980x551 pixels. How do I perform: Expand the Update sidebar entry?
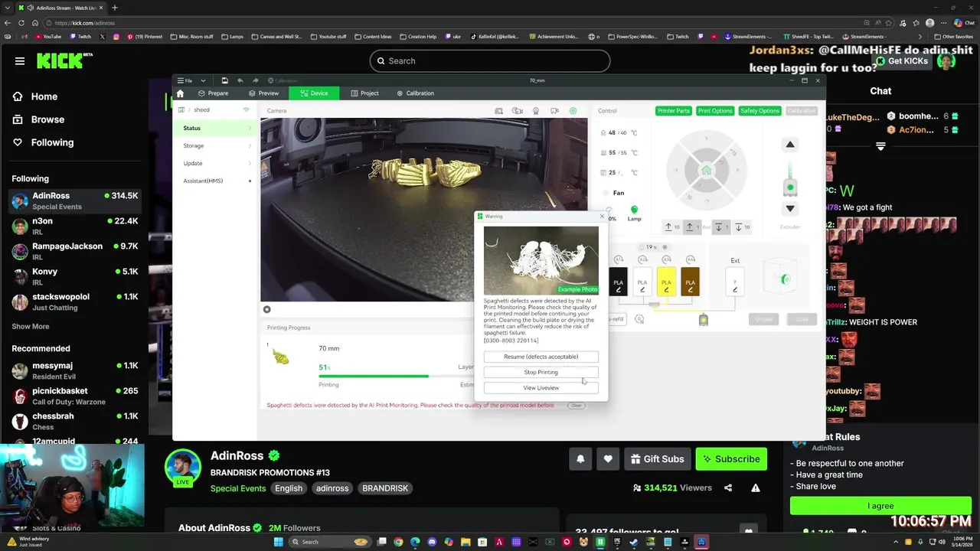click(214, 163)
